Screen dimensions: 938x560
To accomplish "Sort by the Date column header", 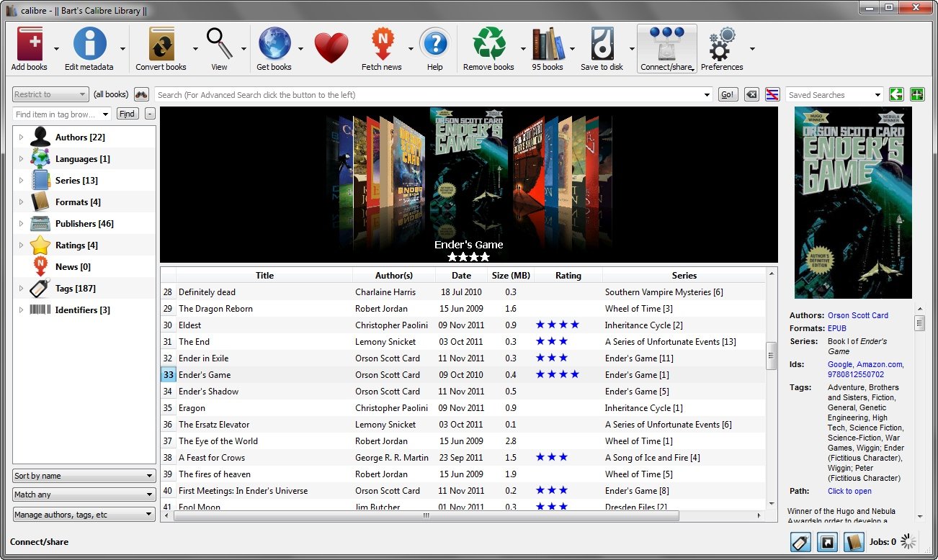I will tap(461, 275).
